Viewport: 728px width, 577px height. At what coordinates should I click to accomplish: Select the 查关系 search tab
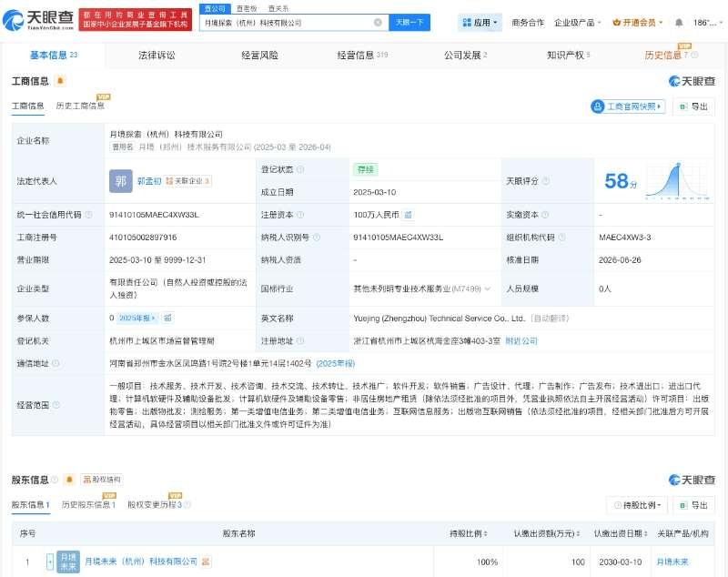click(x=278, y=8)
